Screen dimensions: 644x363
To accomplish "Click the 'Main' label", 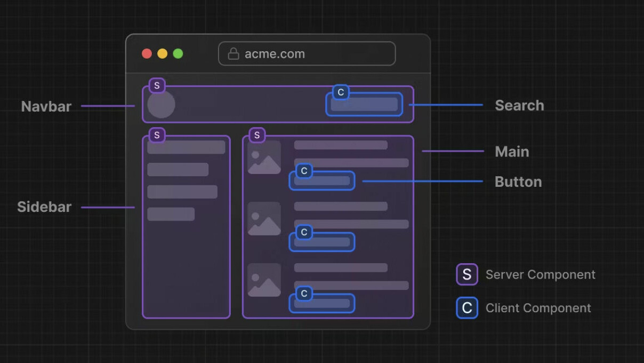I will tap(512, 152).
